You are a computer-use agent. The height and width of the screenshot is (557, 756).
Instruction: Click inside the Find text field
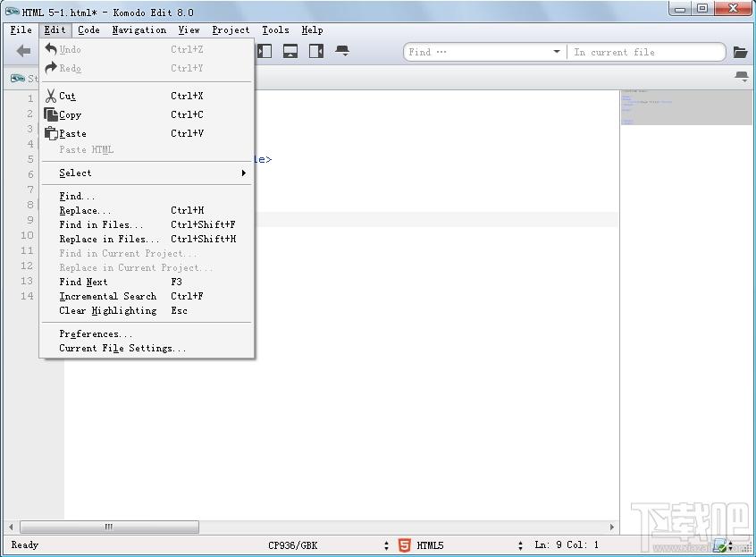click(477, 52)
